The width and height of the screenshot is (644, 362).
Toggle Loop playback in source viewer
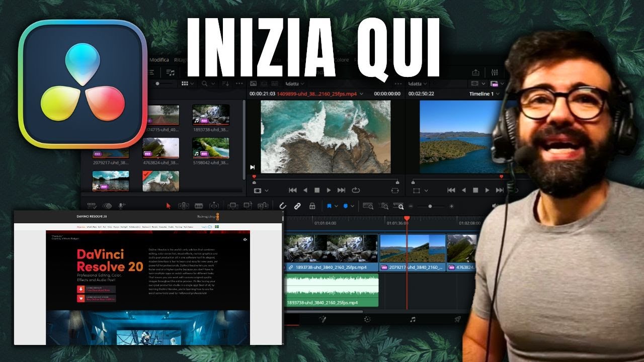tap(356, 190)
